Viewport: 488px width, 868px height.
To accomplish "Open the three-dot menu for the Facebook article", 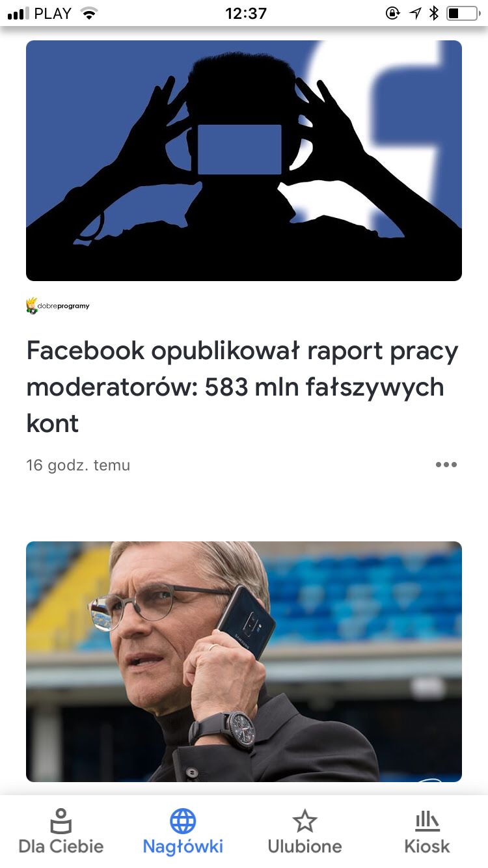I will click(446, 465).
